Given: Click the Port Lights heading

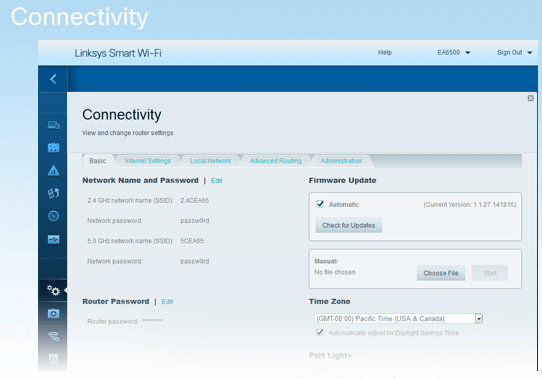Looking at the screenshot, I should pos(330,355).
